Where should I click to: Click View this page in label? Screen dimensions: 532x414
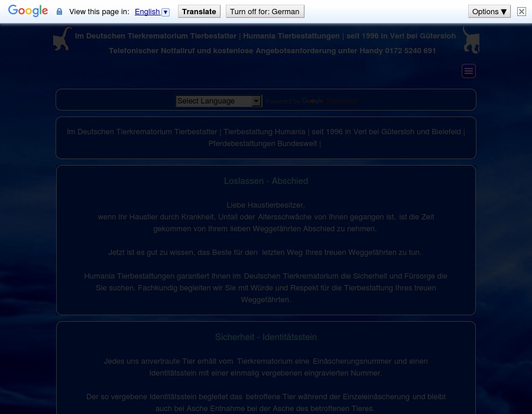[x=99, y=12]
